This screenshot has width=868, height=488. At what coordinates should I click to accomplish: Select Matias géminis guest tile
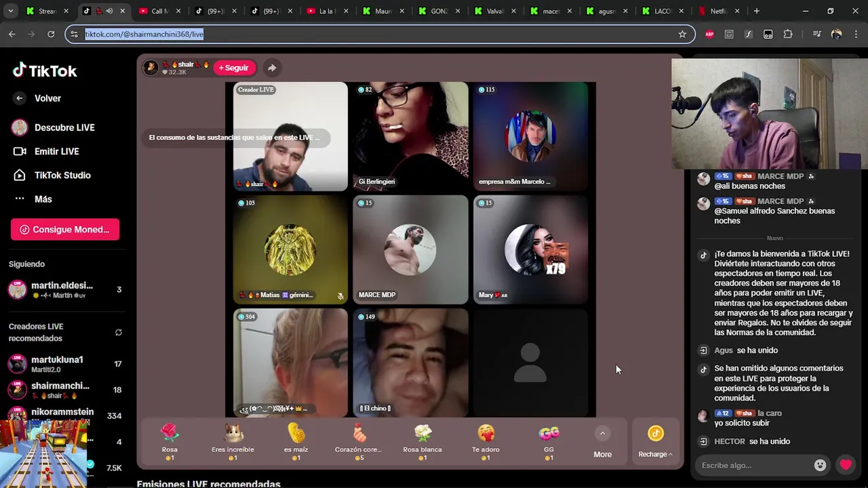tap(290, 250)
